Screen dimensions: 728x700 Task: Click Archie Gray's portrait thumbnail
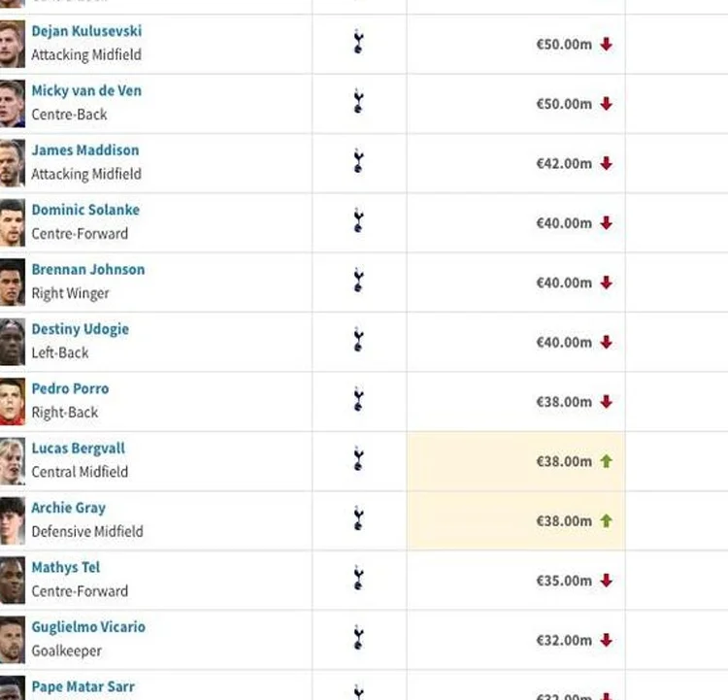point(12,520)
